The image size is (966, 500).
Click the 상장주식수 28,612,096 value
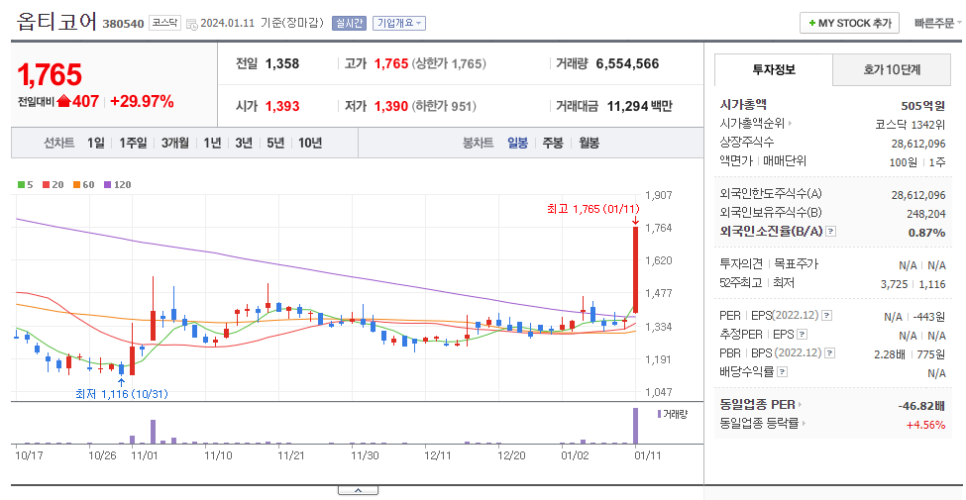pyautogui.click(x=919, y=142)
